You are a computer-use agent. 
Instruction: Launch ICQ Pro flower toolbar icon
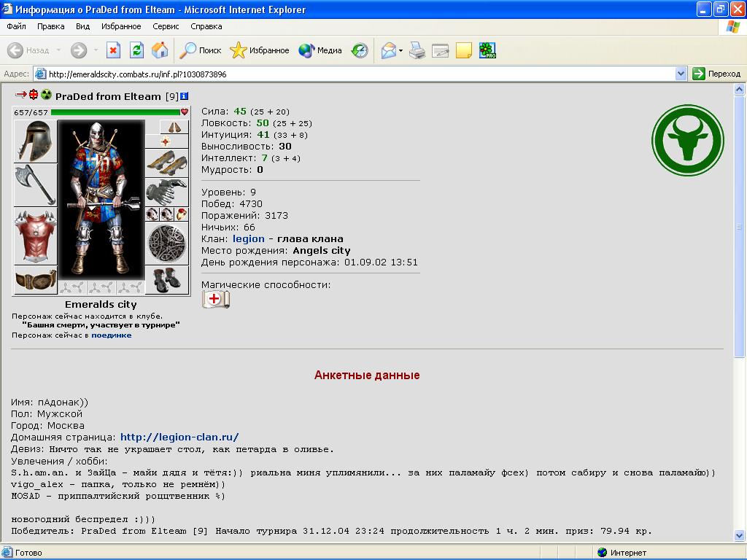point(487,50)
